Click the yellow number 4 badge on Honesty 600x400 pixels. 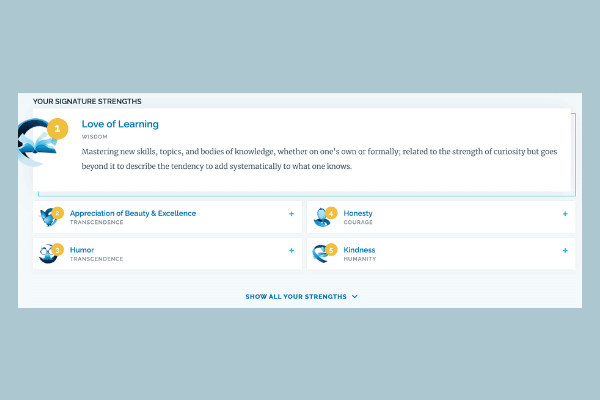pyautogui.click(x=331, y=213)
